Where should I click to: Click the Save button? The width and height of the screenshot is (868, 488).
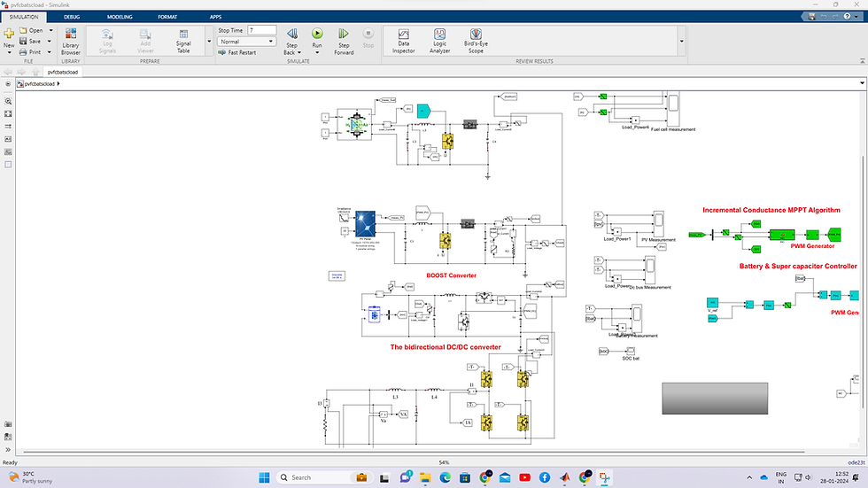(30, 41)
